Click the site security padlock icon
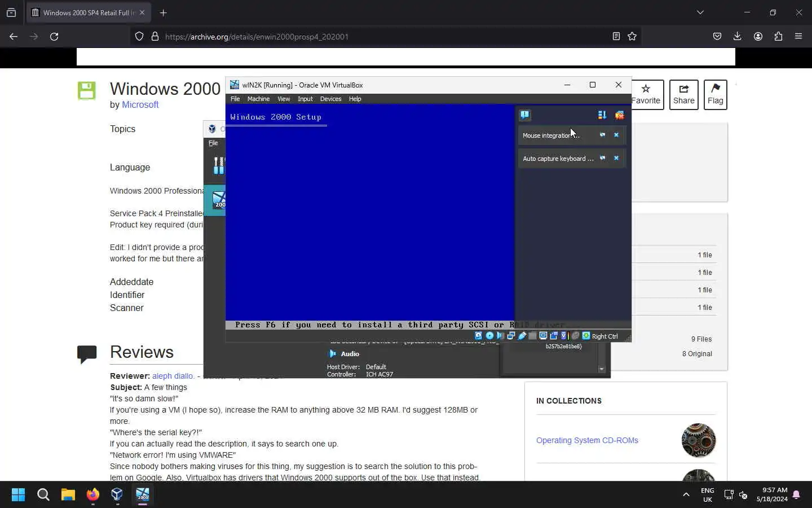 (155, 36)
